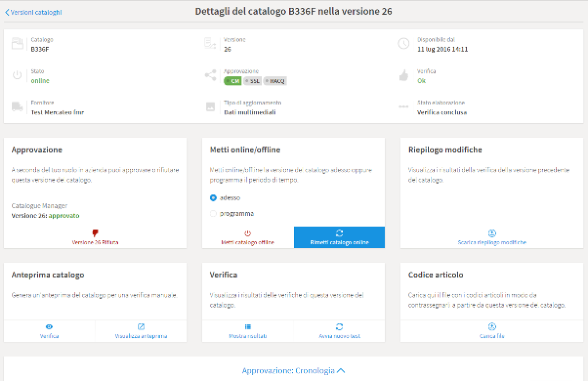The image size is (588, 381).
Task: Click the list icon above Mostra risultati
Action: point(247,327)
